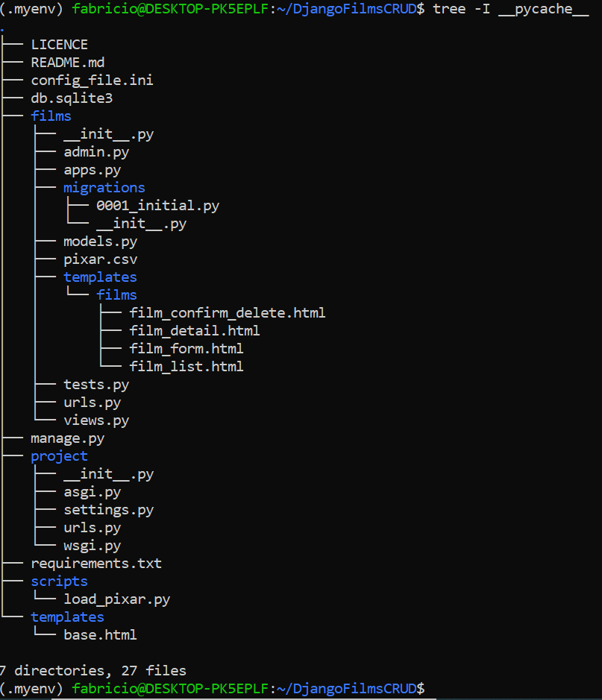Select load_pixar.py under scripts
602x700 pixels.
121,599
